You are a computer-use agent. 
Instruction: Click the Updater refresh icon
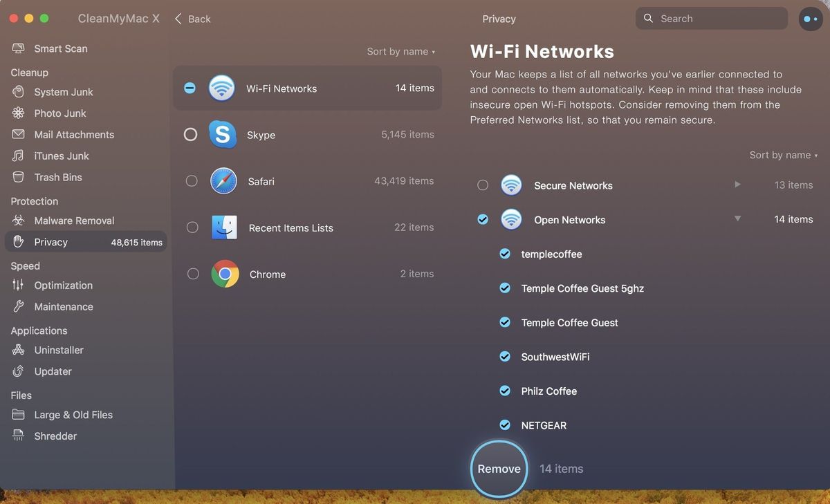tap(19, 371)
